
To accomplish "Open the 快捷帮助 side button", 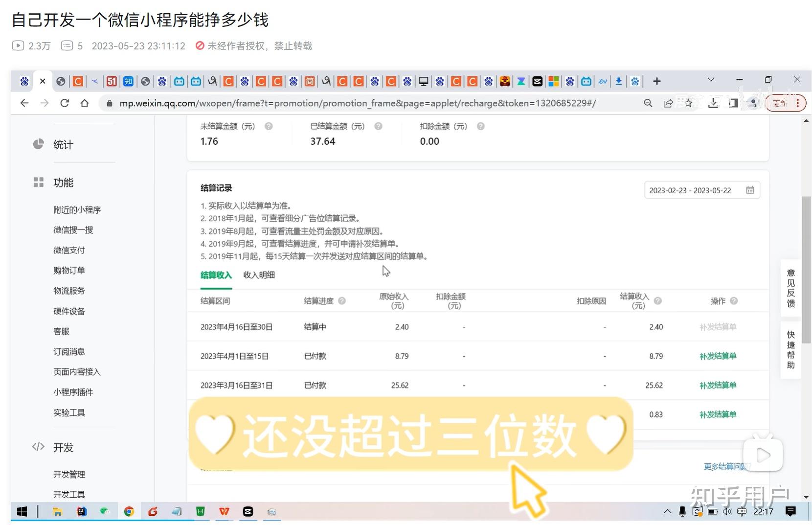I will 790,349.
